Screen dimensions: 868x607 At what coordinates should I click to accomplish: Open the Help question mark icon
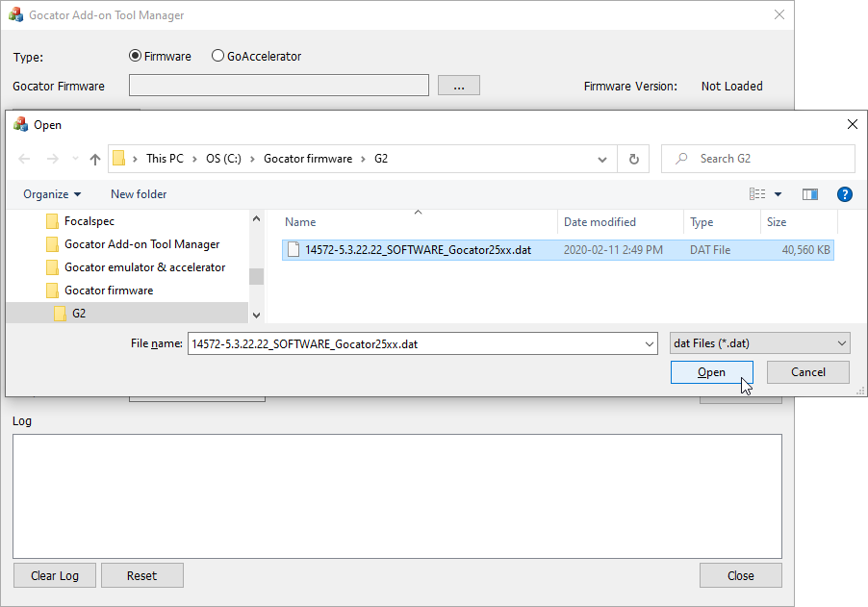(x=844, y=194)
